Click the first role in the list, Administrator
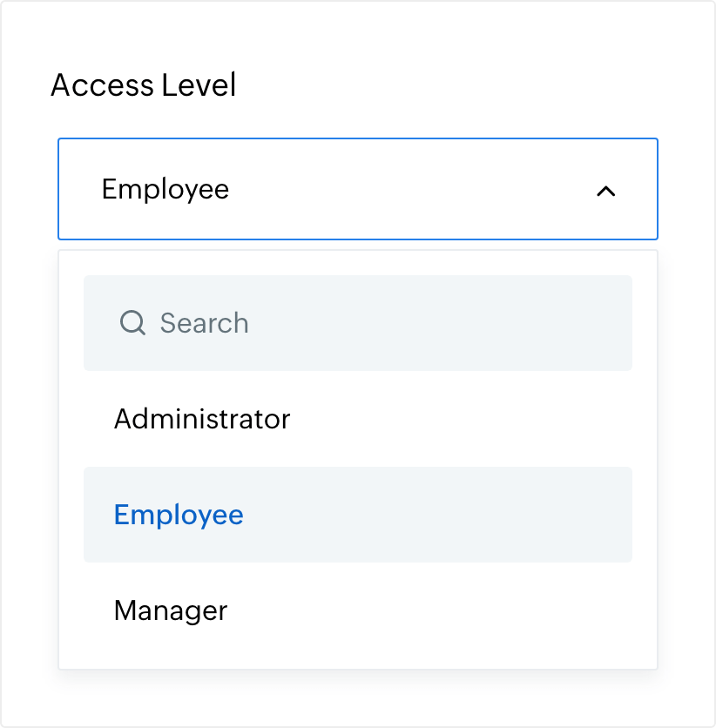This screenshot has width=716, height=728. coord(202,419)
